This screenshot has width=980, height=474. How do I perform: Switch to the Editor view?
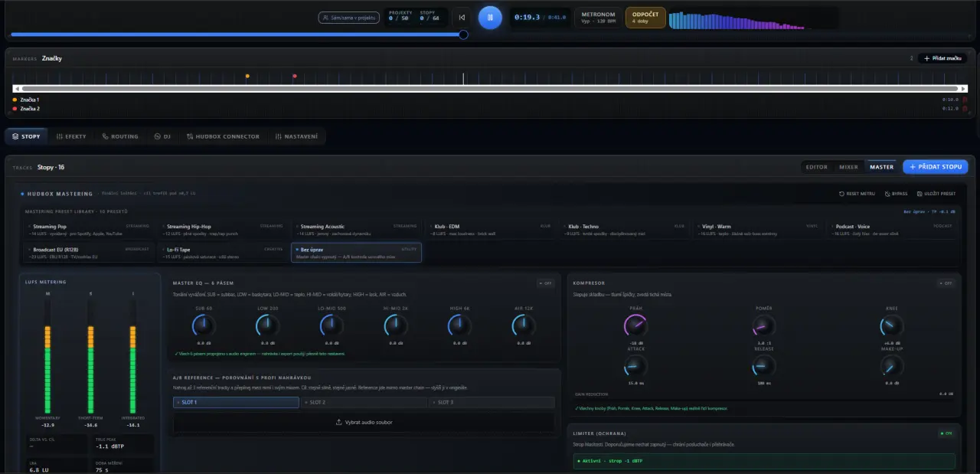(x=817, y=167)
